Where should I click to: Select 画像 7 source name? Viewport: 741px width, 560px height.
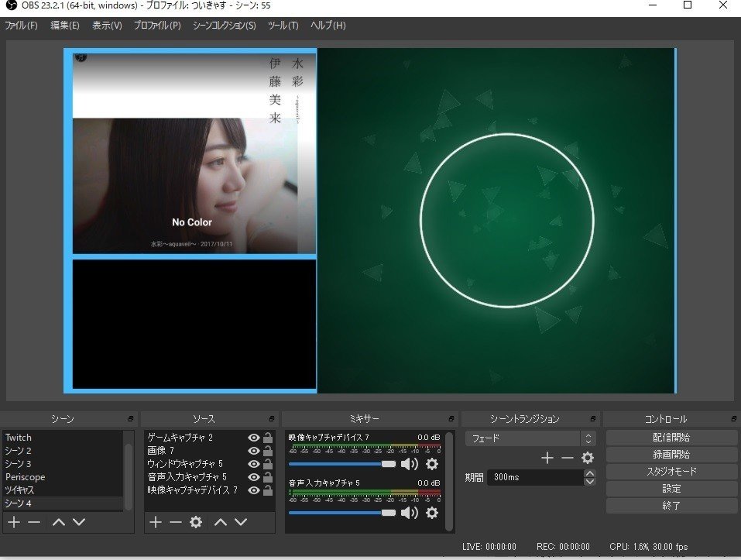pos(161,451)
